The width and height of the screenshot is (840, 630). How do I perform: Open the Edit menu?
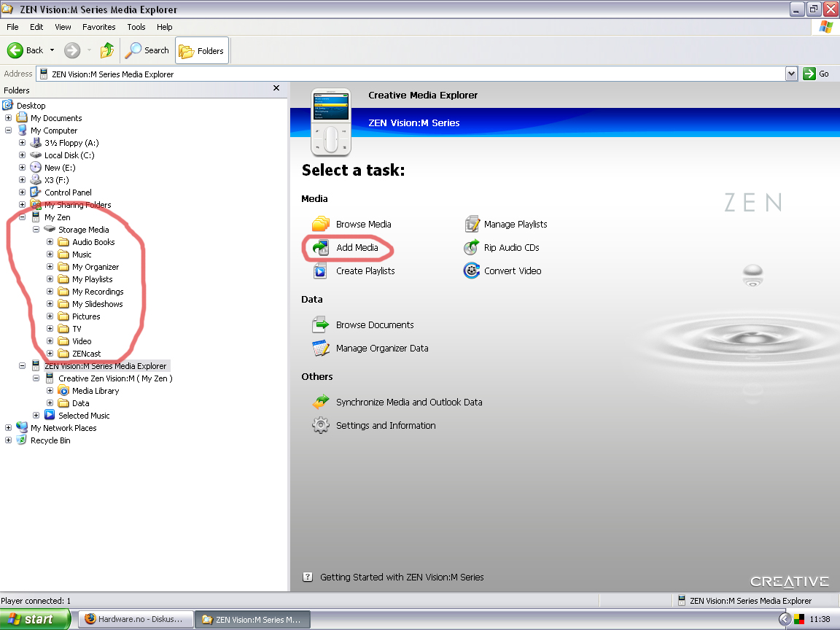[x=36, y=27]
